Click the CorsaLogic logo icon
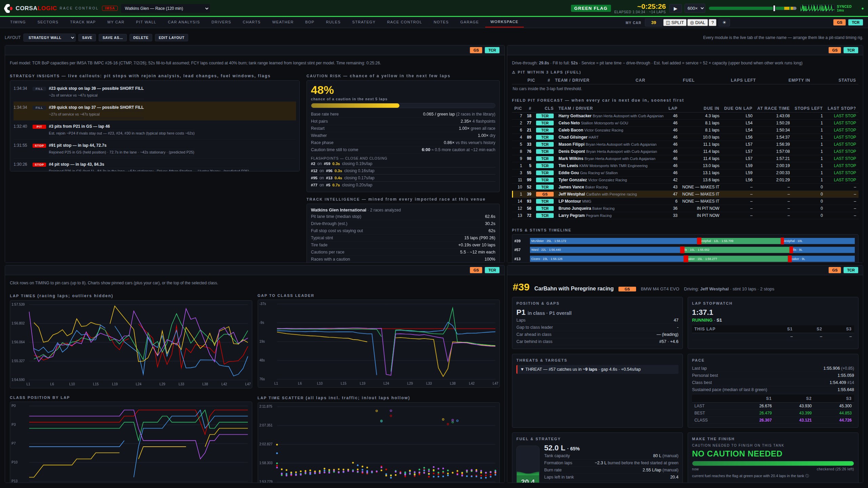This screenshot has height=488, width=868. pos(8,8)
